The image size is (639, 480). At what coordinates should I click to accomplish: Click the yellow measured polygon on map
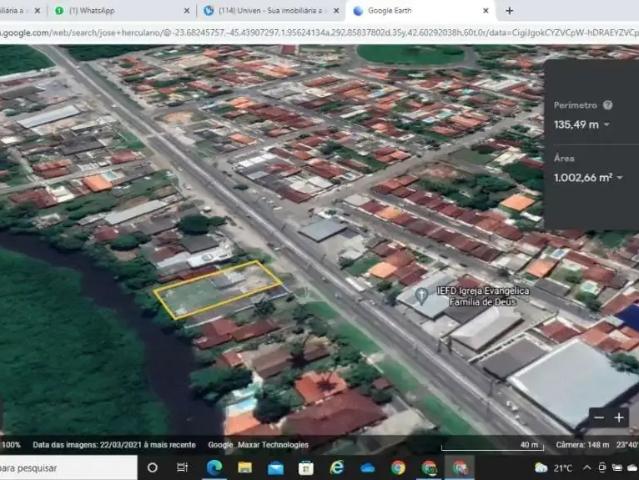tap(217, 290)
